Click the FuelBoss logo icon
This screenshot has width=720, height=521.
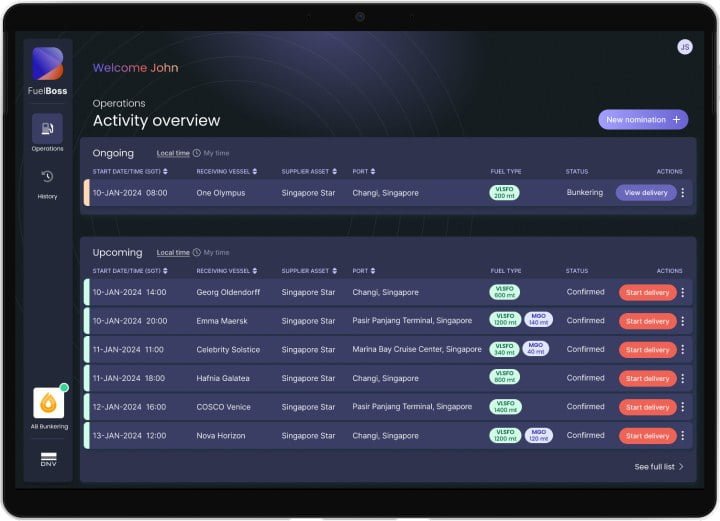click(x=47, y=64)
